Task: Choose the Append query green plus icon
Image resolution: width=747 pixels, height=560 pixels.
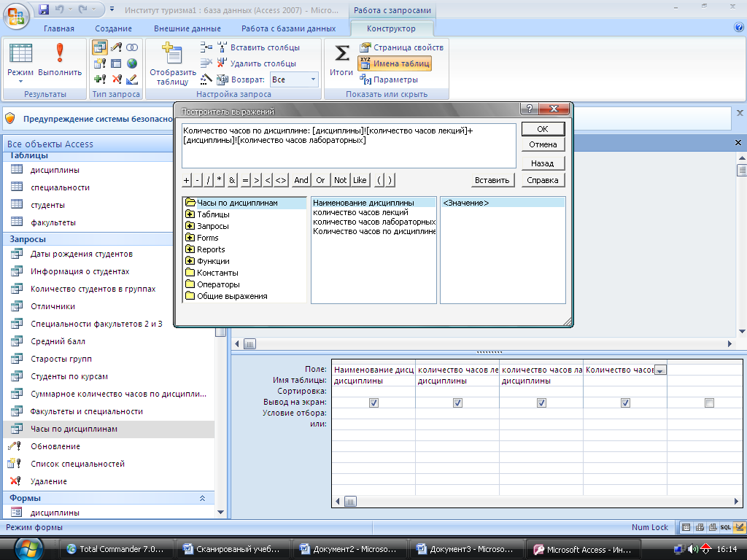Action: coord(100,79)
